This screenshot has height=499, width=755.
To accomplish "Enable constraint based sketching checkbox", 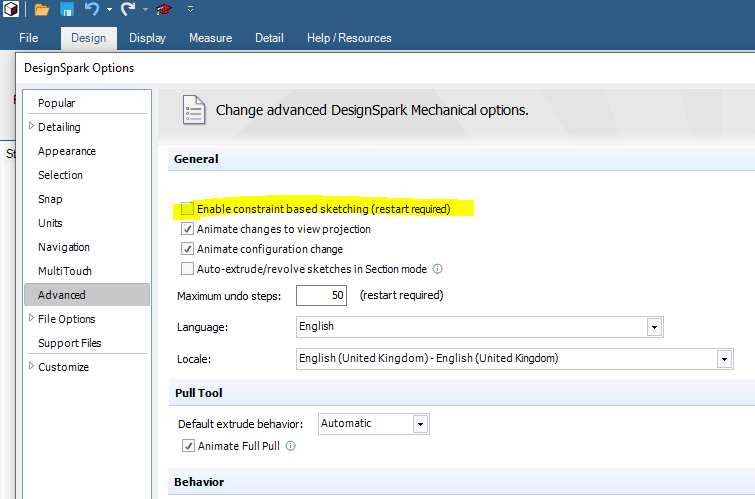I will 187,209.
